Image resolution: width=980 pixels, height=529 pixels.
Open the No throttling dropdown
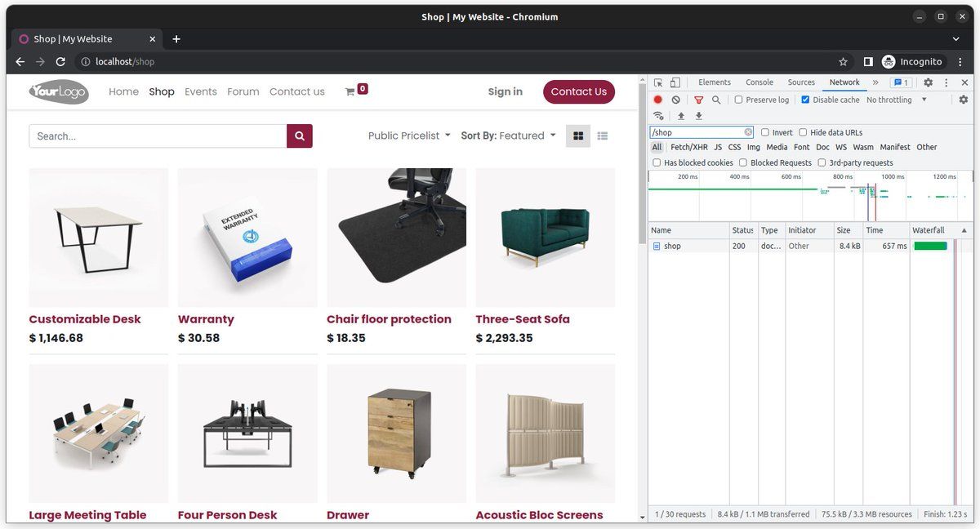897,100
